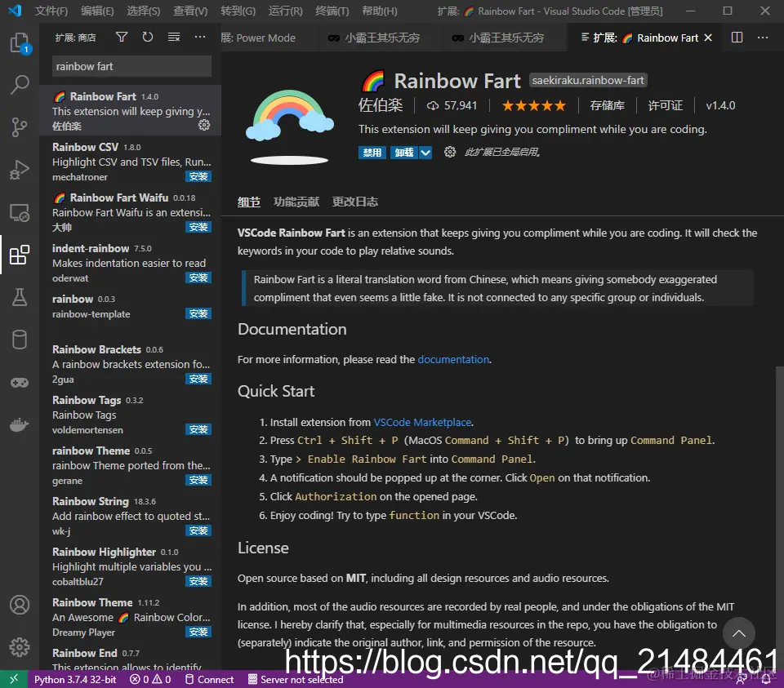Open the Accounts icon in the activity bar
The image size is (784, 688).
point(20,605)
